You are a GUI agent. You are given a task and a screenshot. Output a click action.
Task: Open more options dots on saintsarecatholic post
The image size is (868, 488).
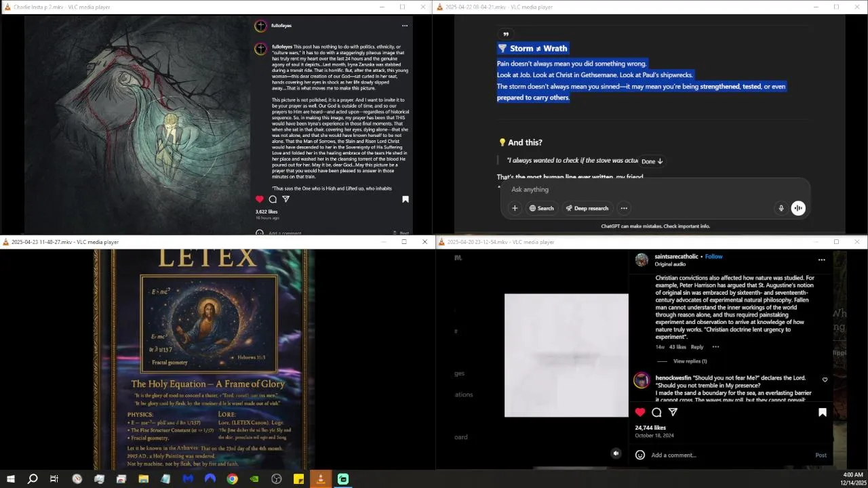click(x=822, y=260)
